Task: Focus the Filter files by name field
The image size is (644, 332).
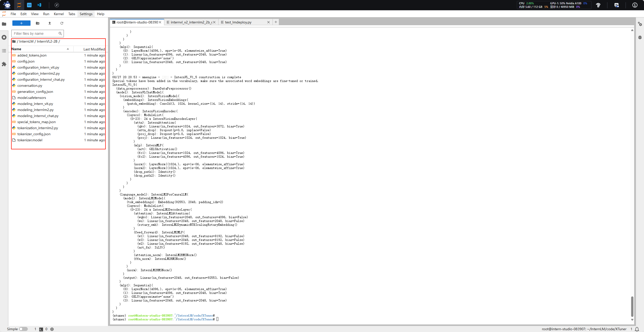Action: click(x=35, y=34)
